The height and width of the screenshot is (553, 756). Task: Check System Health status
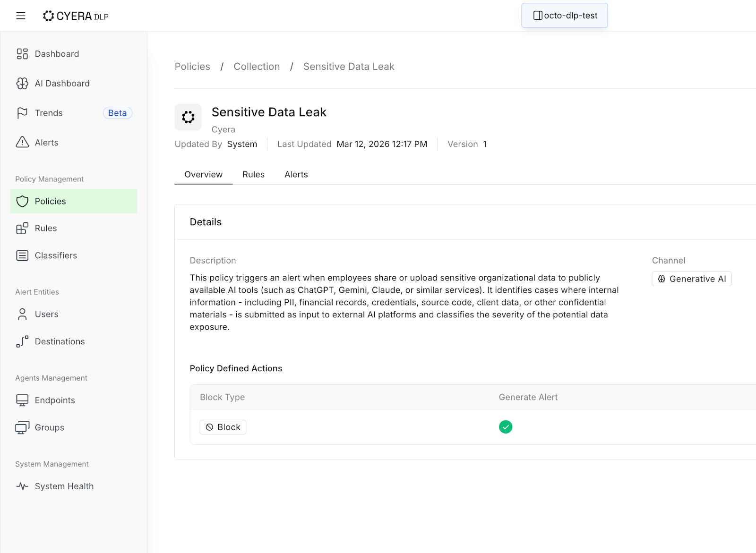click(64, 486)
